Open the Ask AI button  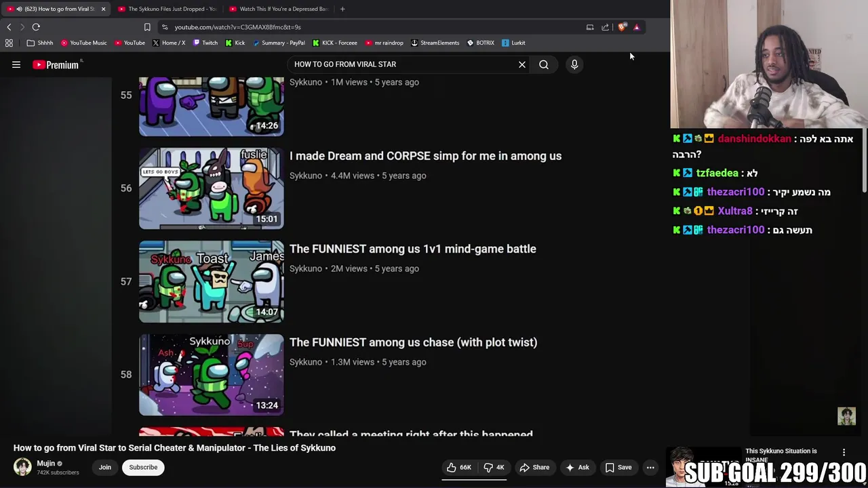[x=577, y=467]
